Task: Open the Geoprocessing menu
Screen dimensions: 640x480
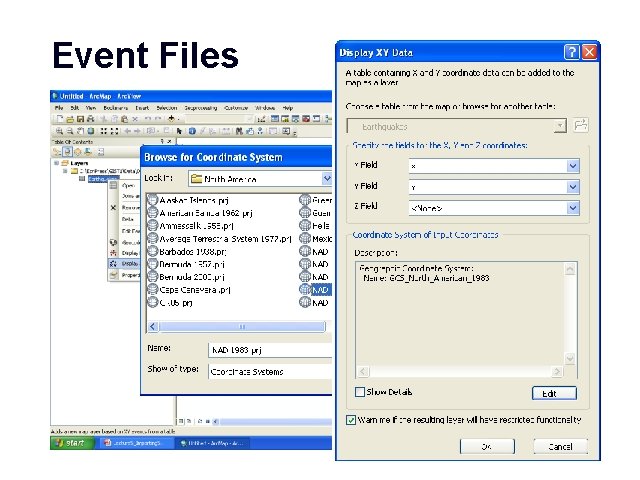Action: coord(200,108)
